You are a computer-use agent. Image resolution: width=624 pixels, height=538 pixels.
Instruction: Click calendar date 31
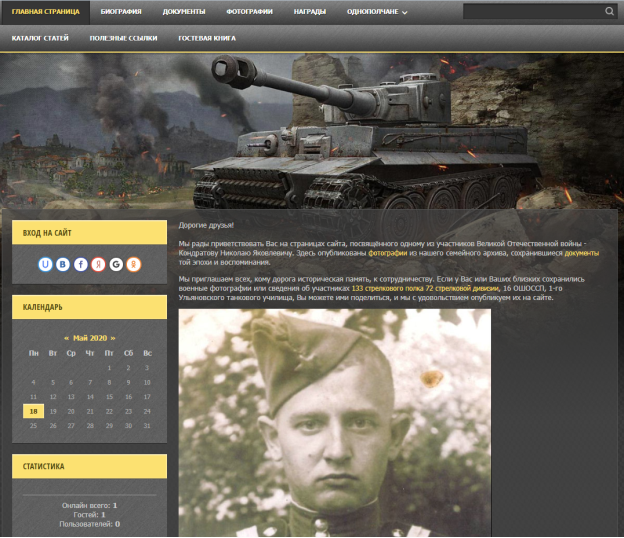147,426
